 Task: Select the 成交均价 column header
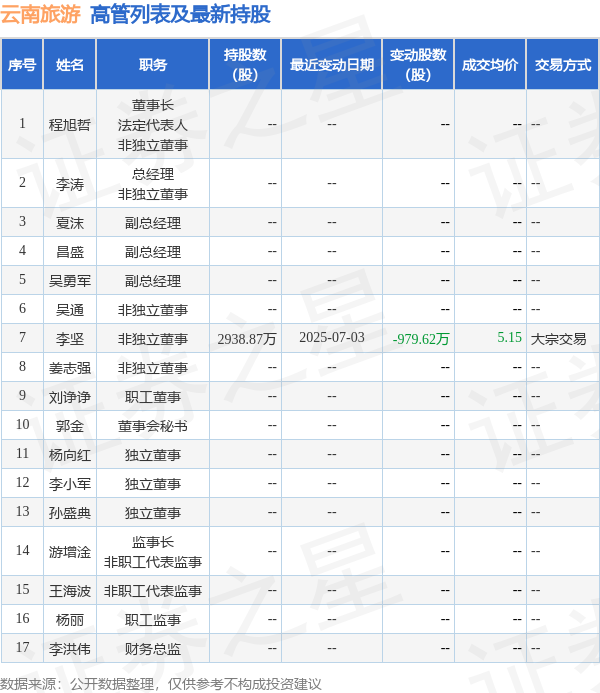490,65
